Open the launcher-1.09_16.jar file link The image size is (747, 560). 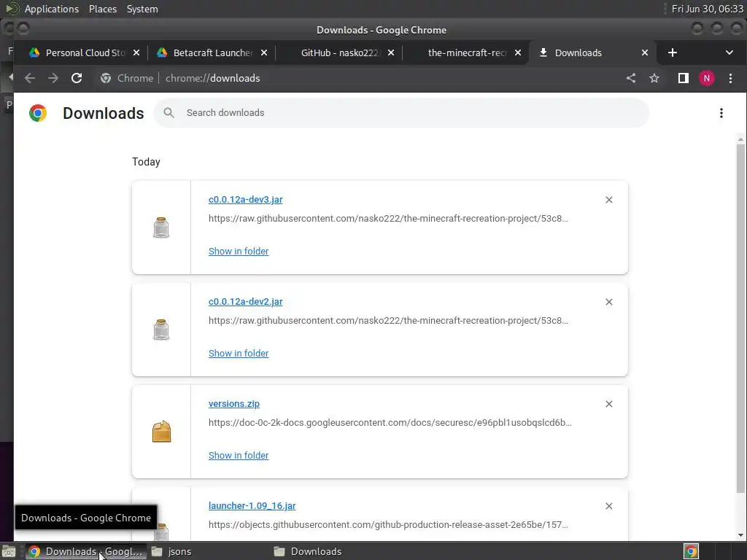252,506
